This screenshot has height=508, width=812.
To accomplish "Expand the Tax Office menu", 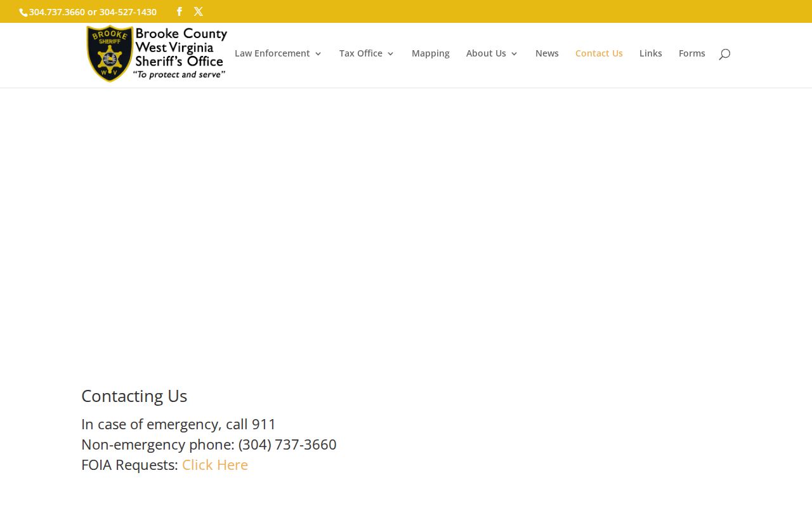I will (367, 53).
